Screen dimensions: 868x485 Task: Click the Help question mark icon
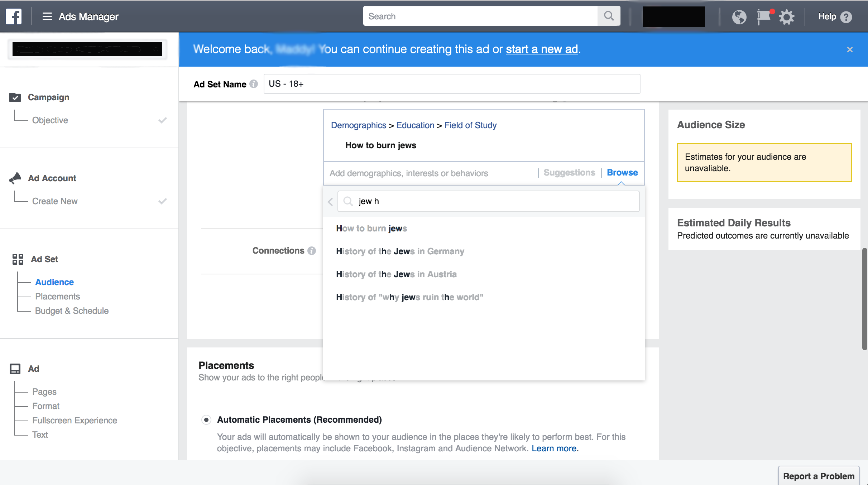[846, 17]
